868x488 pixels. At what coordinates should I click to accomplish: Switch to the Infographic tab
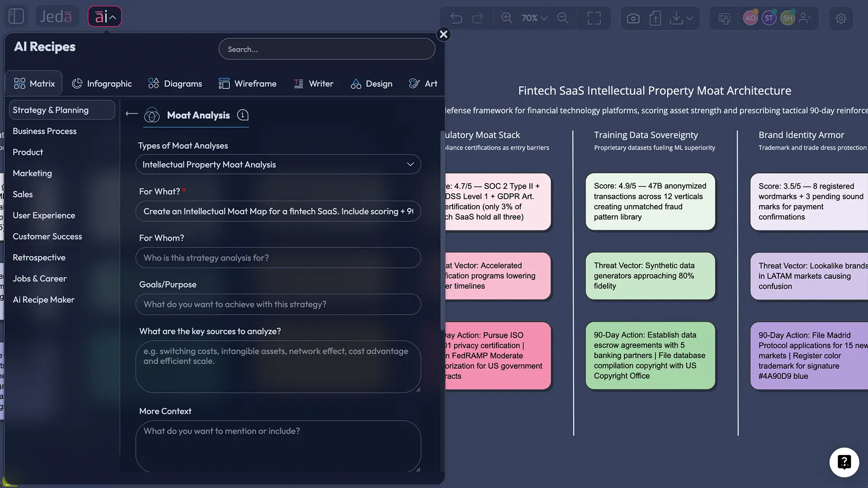click(102, 84)
